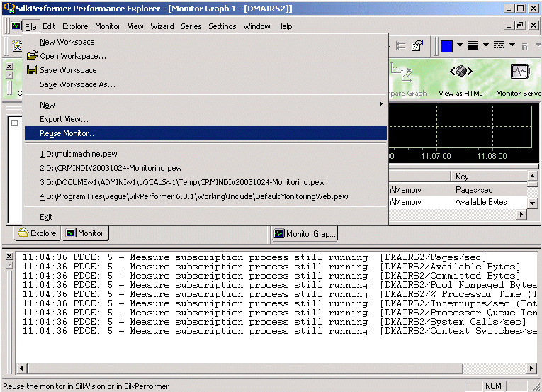The height and width of the screenshot is (392, 542).
Task: Open the Edit menu
Action: click(49, 26)
